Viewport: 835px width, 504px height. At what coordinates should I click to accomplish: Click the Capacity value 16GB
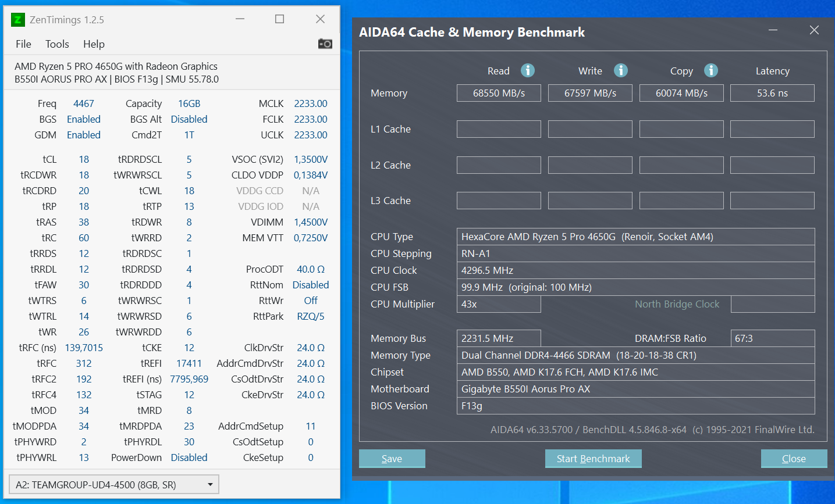click(189, 103)
